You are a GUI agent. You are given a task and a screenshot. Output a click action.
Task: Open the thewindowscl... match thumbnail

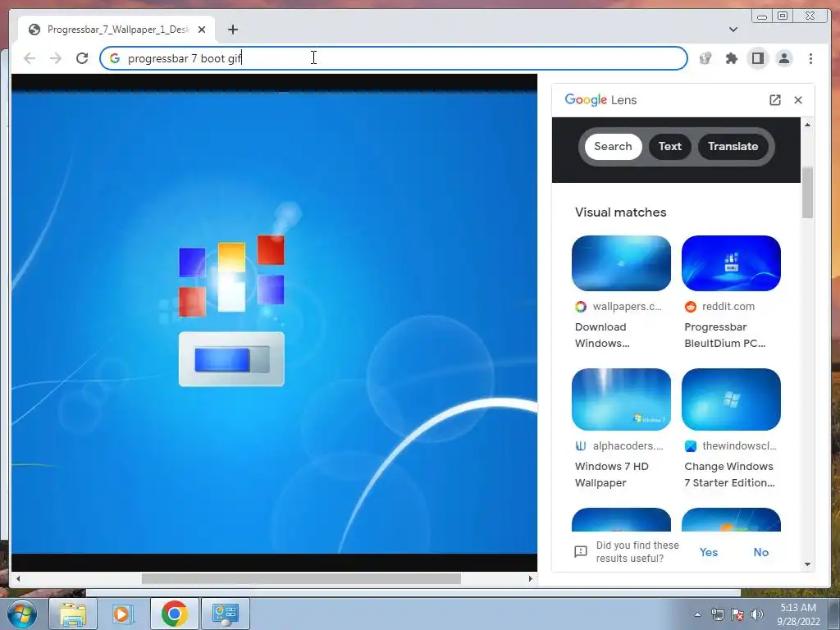(x=731, y=399)
